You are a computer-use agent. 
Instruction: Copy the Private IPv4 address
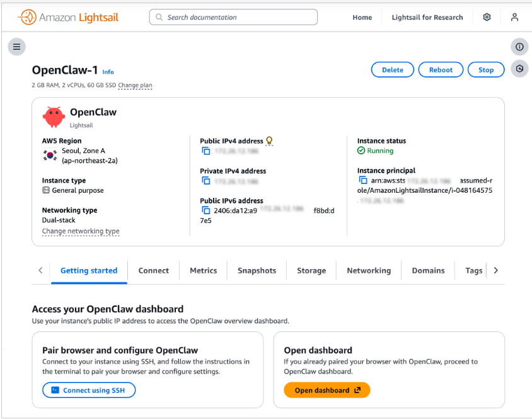(x=205, y=181)
